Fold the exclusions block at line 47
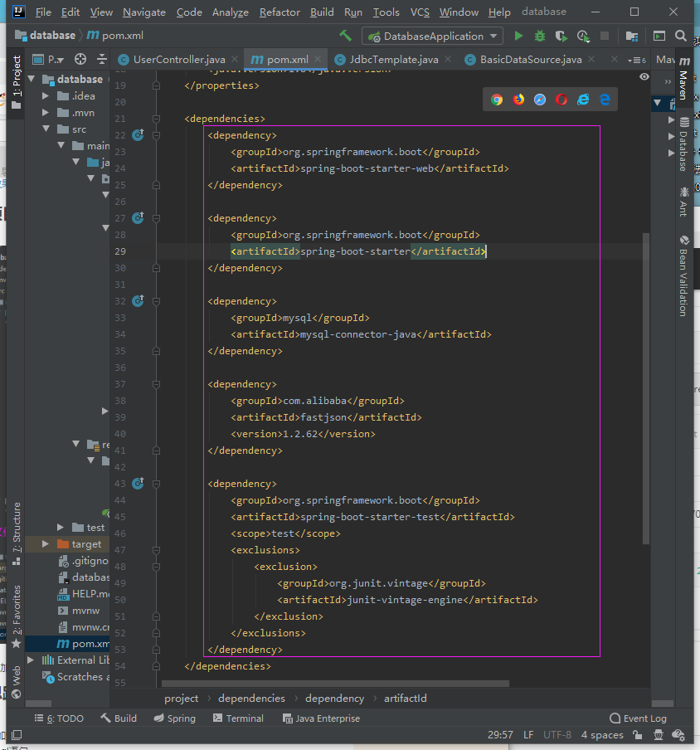The image size is (700, 750). click(x=156, y=550)
